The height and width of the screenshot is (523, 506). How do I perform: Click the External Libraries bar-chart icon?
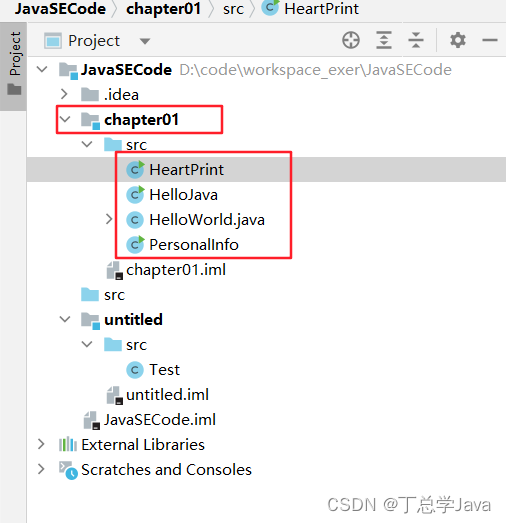pyautogui.click(x=68, y=444)
